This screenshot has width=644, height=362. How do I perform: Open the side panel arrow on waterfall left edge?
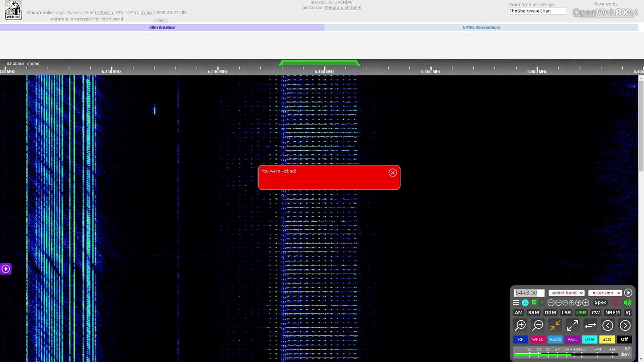tap(6, 269)
